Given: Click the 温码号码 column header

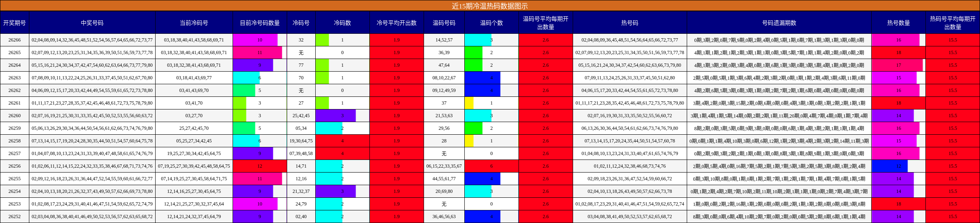Looking at the screenshot, I should [444, 23].
